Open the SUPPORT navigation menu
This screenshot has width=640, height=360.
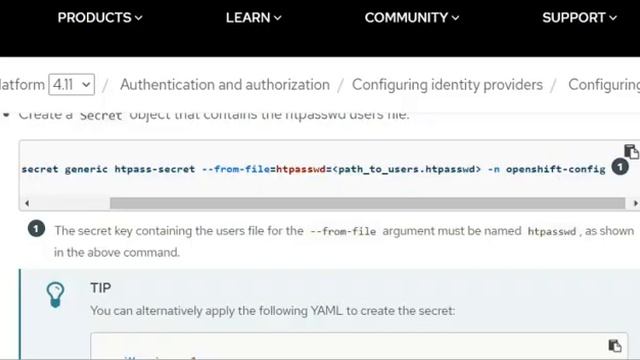[579, 18]
